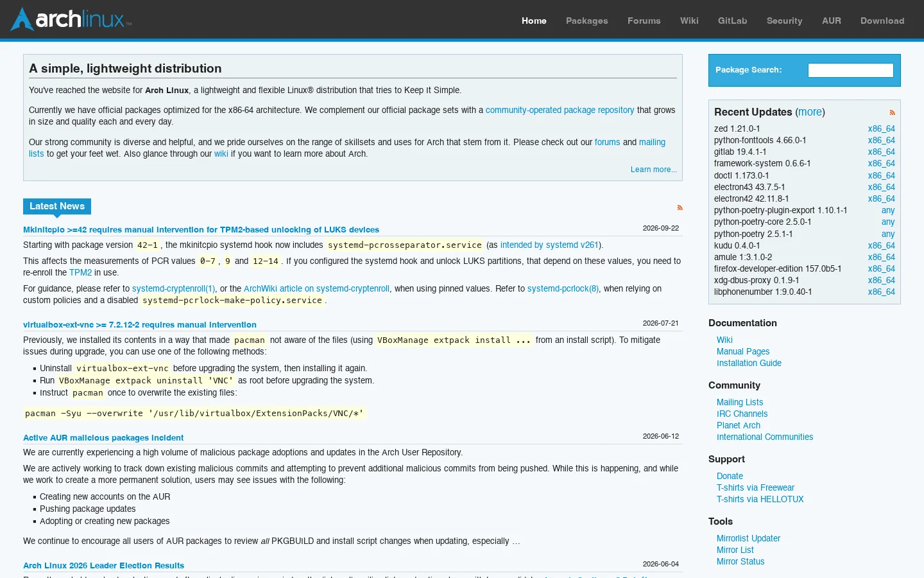The height and width of the screenshot is (578, 924).
Task: Click x86_64 beside doctl 1.173.0-1
Action: click(881, 175)
